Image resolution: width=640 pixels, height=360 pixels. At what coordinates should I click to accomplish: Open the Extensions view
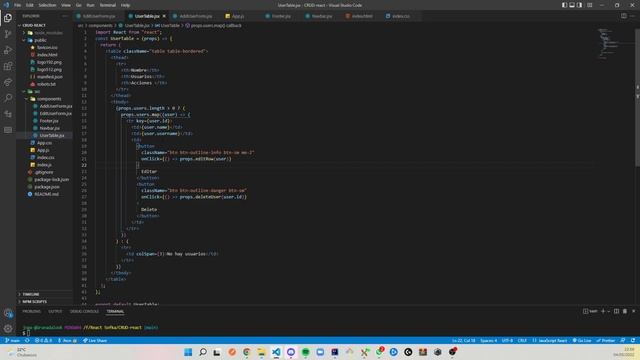pyautogui.click(x=8, y=66)
